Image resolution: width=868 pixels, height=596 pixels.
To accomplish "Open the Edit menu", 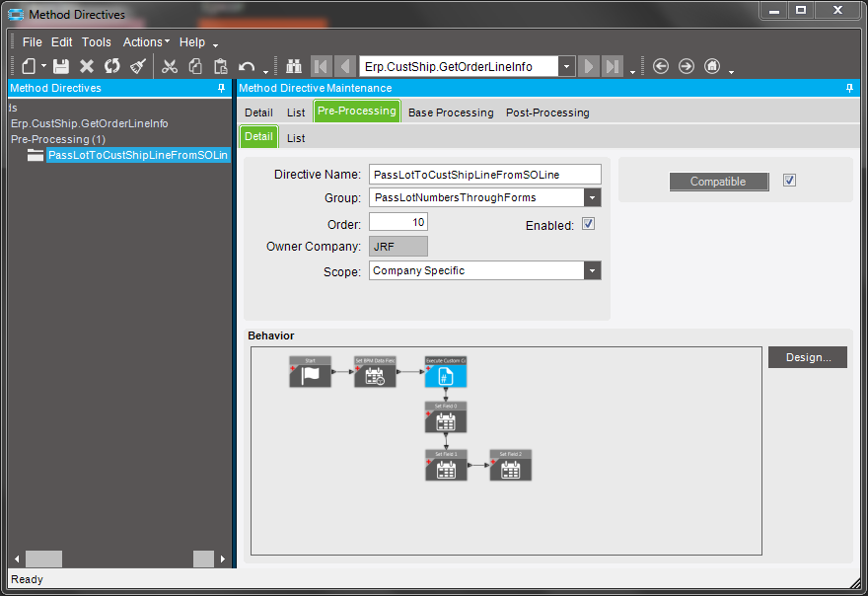I will pyautogui.click(x=61, y=42).
